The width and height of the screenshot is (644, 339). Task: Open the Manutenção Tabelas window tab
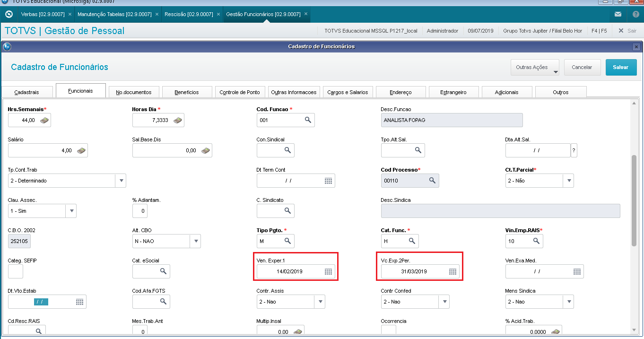coord(114,14)
